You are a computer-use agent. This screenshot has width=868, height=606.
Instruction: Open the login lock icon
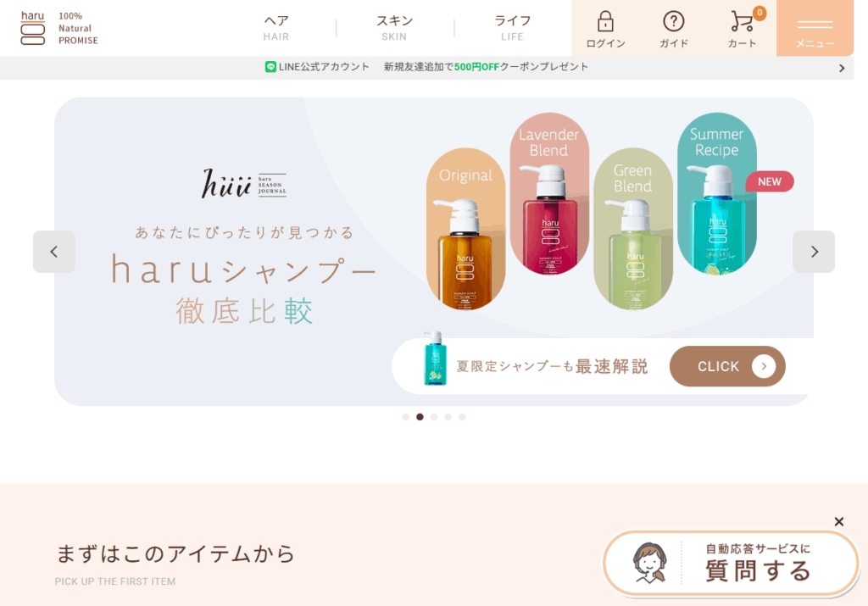point(605,21)
